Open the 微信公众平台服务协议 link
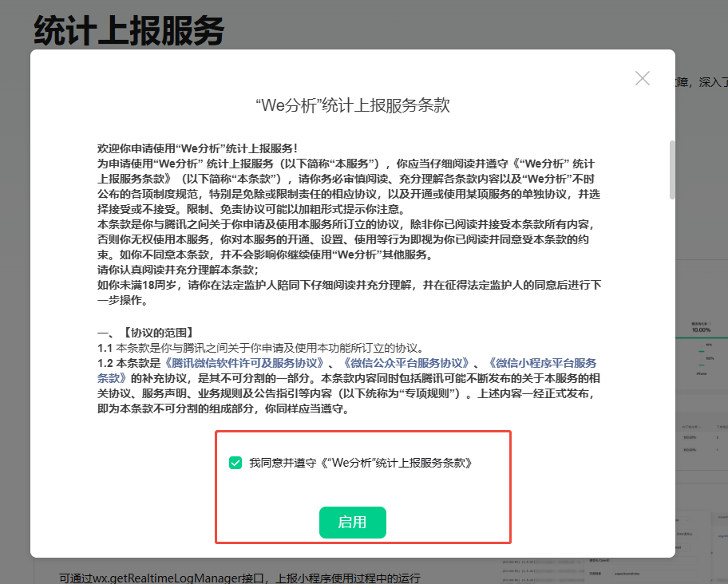The image size is (728, 584). pyautogui.click(x=406, y=363)
